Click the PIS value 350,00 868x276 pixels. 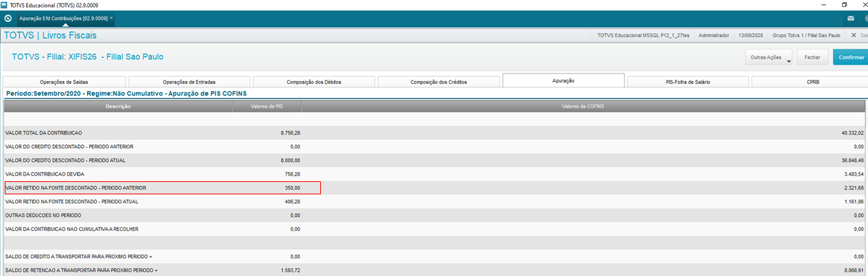pyautogui.click(x=293, y=187)
